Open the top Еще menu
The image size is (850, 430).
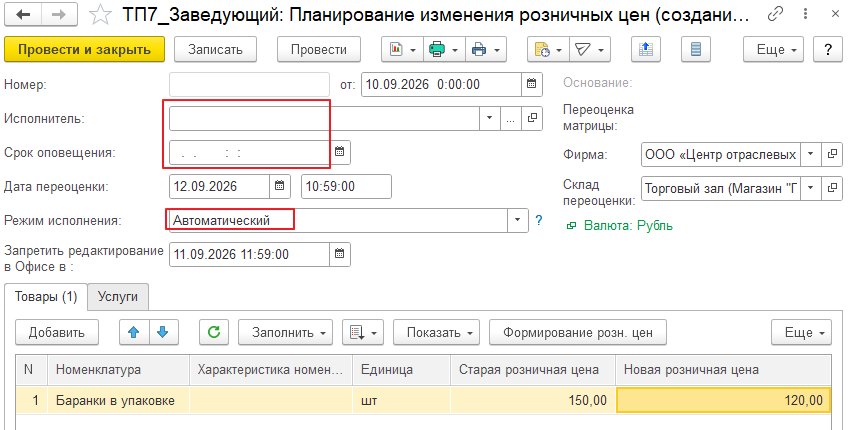[772, 49]
